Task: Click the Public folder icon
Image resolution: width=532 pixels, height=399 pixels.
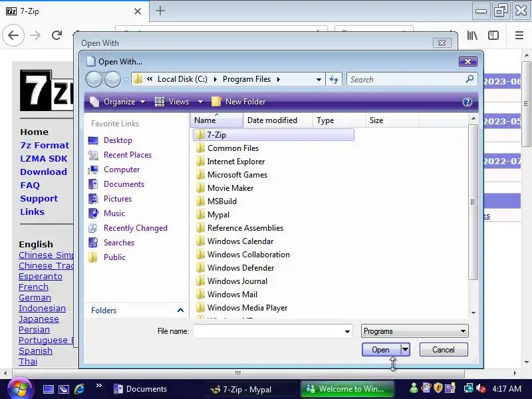Action: click(93, 257)
